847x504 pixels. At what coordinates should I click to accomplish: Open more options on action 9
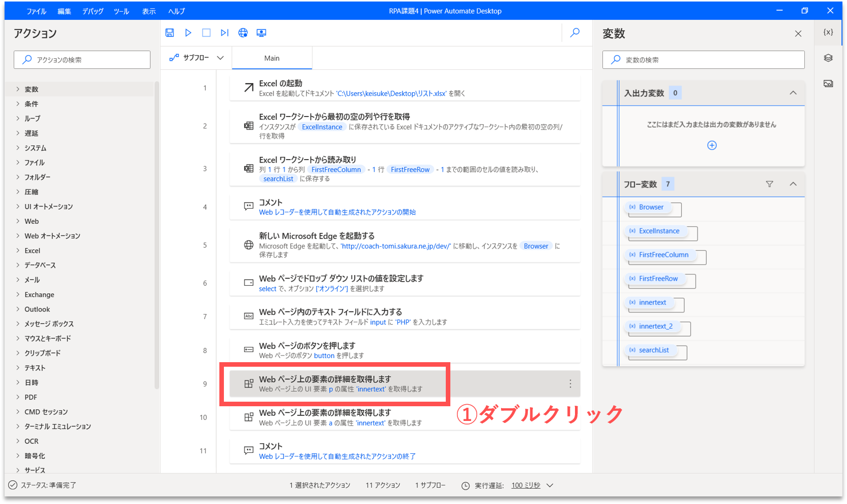(570, 384)
